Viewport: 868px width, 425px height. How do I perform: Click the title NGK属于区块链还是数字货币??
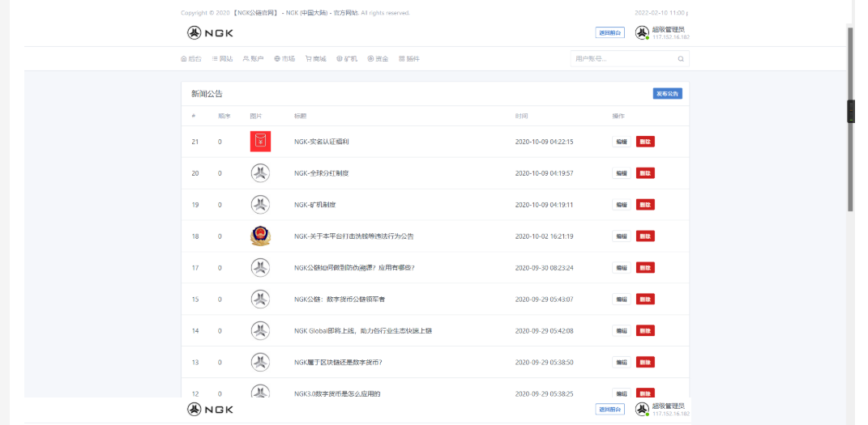pyautogui.click(x=338, y=362)
